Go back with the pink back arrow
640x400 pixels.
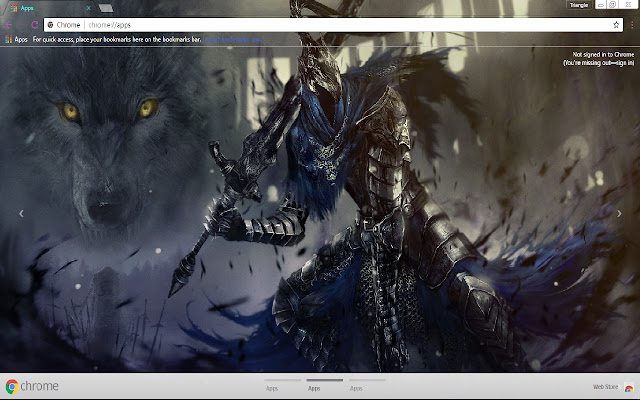(x=9, y=25)
